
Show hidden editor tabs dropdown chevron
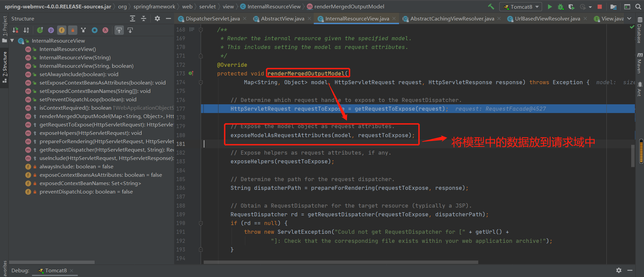pyautogui.click(x=630, y=19)
